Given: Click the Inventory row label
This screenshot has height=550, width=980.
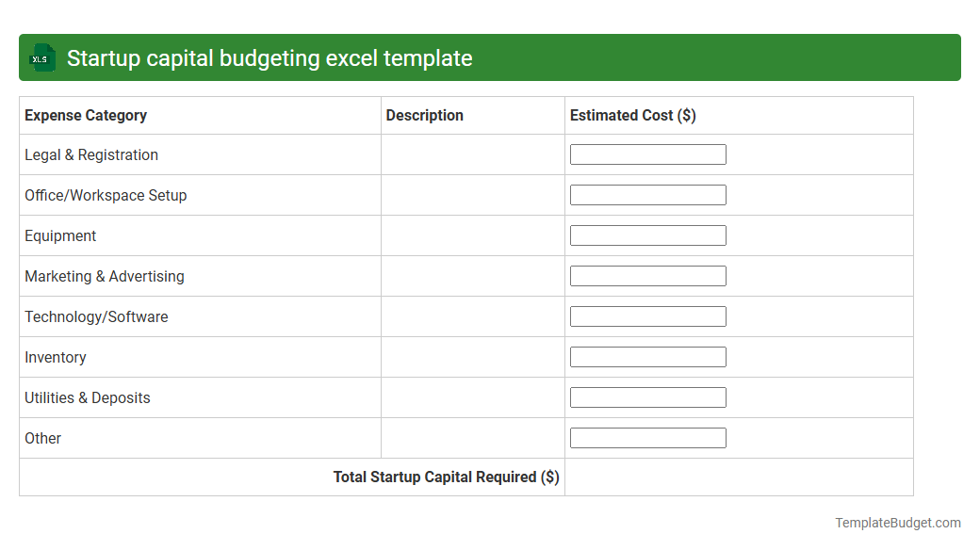Looking at the screenshot, I should [56, 357].
